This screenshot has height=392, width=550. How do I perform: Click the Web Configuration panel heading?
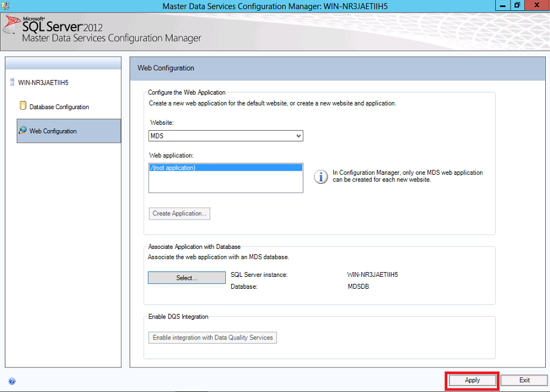[165, 68]
